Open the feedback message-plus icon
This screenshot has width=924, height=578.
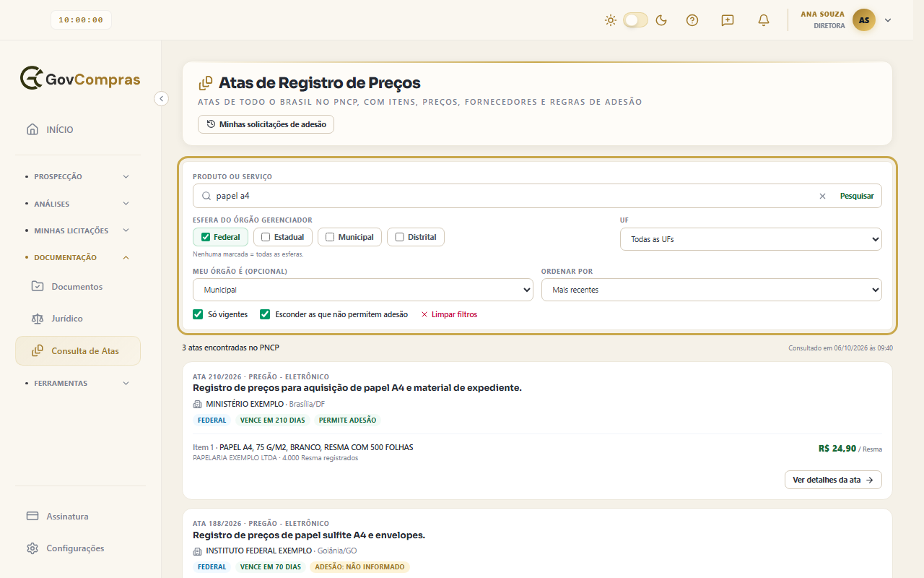tap(728, 20)
